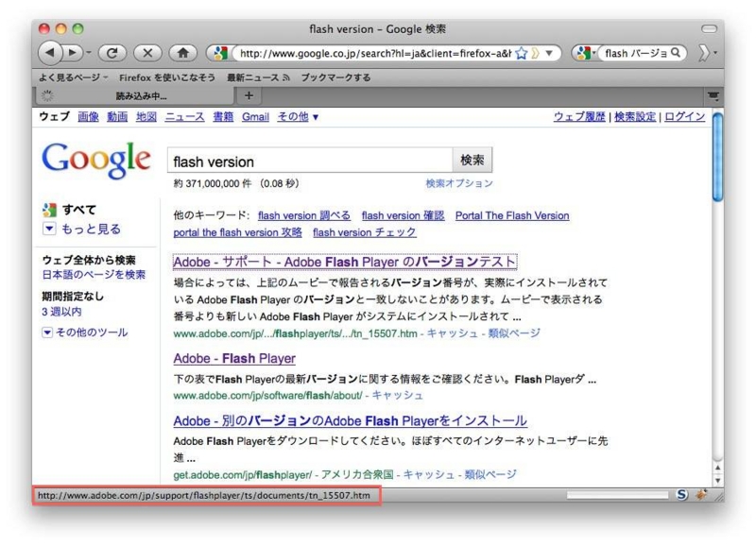
Task: Click the progress bar in the status bar
Action: point(618,495)
